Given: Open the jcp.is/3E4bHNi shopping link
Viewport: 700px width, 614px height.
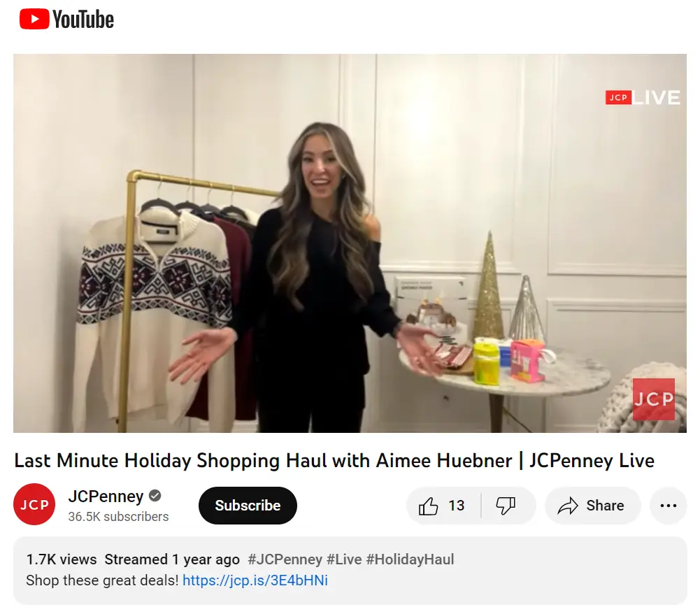Looking at the screenshot, I should [255, 580].
